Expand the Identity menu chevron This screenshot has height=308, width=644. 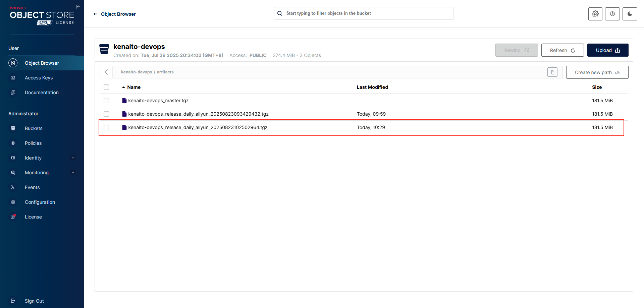(x=73, y=158)
